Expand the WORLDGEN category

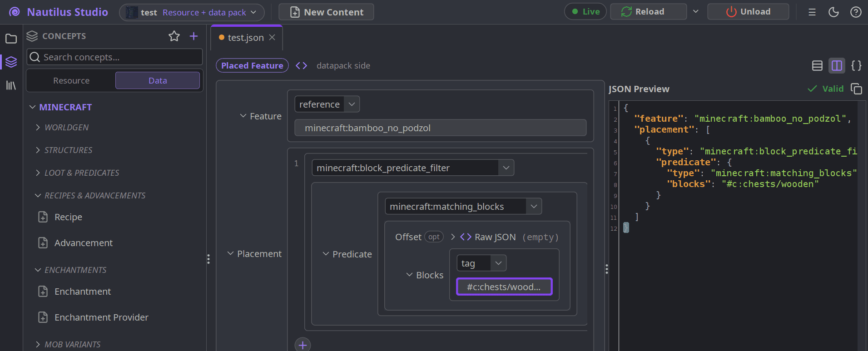pos(38,128)
